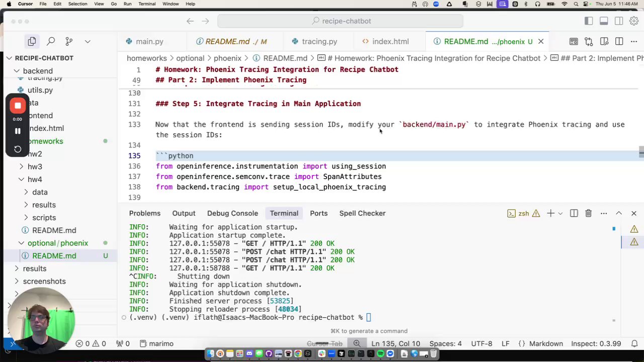Show additional views chevron in activity bar
This screenshot has height=362, width=644.
click(88, 41)
